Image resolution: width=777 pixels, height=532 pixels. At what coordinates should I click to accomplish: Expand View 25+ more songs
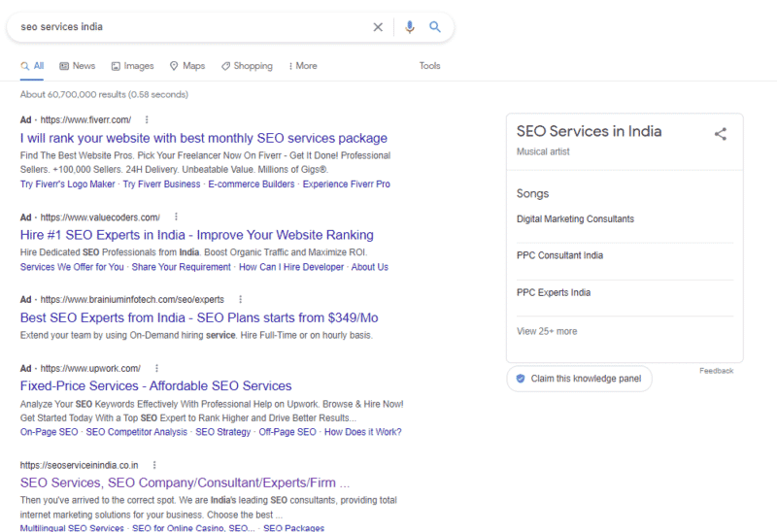point(547,331)
